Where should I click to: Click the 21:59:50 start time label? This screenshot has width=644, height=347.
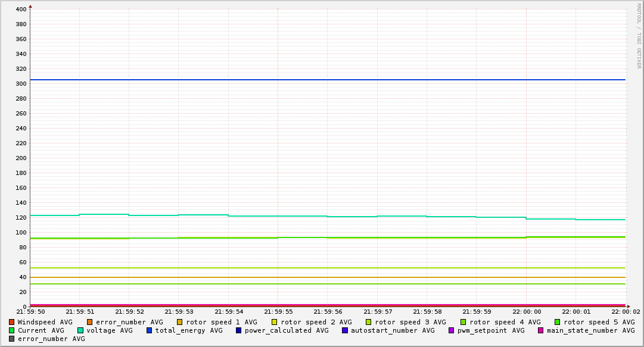[x=30, y=311]
